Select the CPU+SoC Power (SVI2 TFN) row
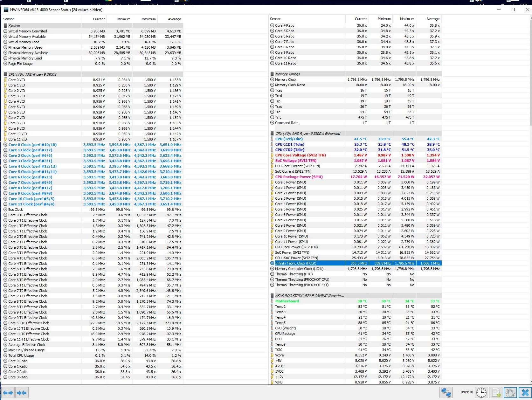The width and height of the screenshot is (532, 400). pyautogui.click(x=355, y=258)
